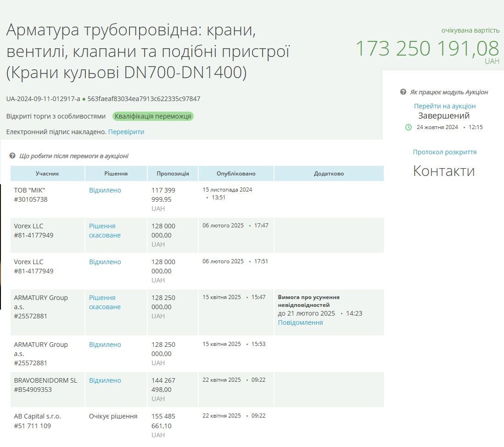Open 'Перейти на аукціон' link
504x447 pixels.
tap(444, 106)
